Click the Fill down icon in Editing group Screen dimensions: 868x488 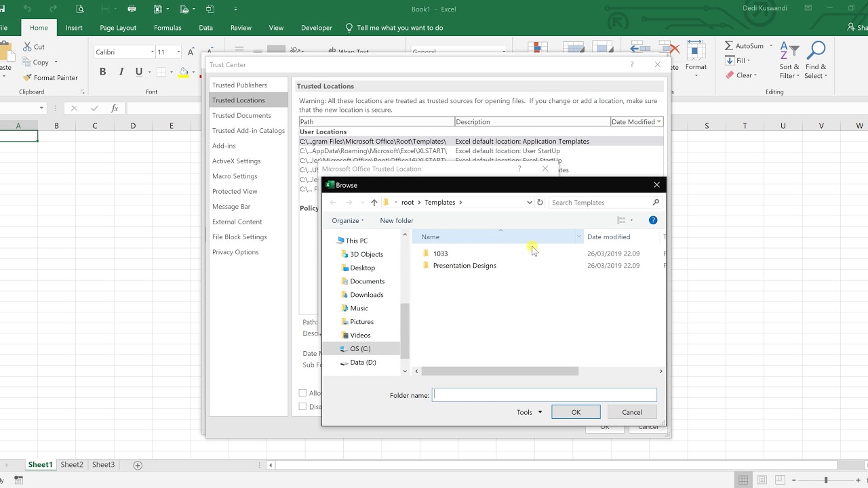click(x=729, y=60)
